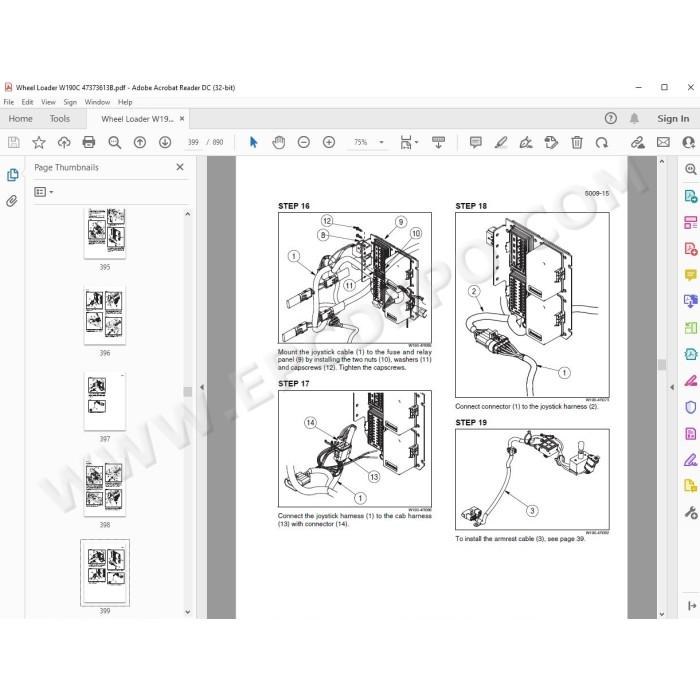700x700 pixels.
Task: Open the Attachments paperclip panel
Action: pos(12,201)
